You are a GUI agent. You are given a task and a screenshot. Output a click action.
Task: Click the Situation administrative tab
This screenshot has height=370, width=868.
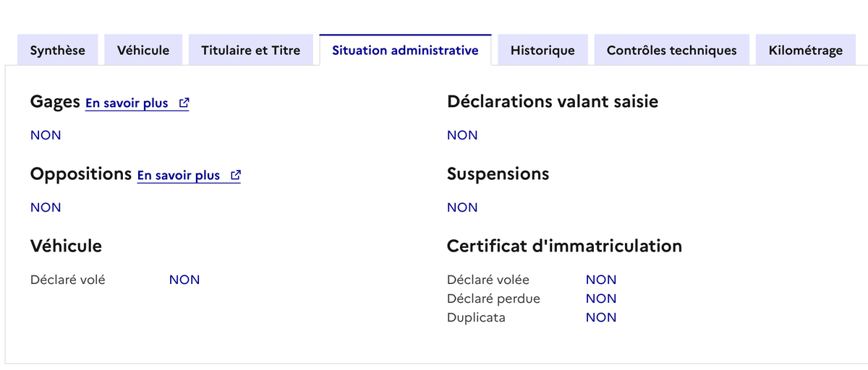point(405,51)
